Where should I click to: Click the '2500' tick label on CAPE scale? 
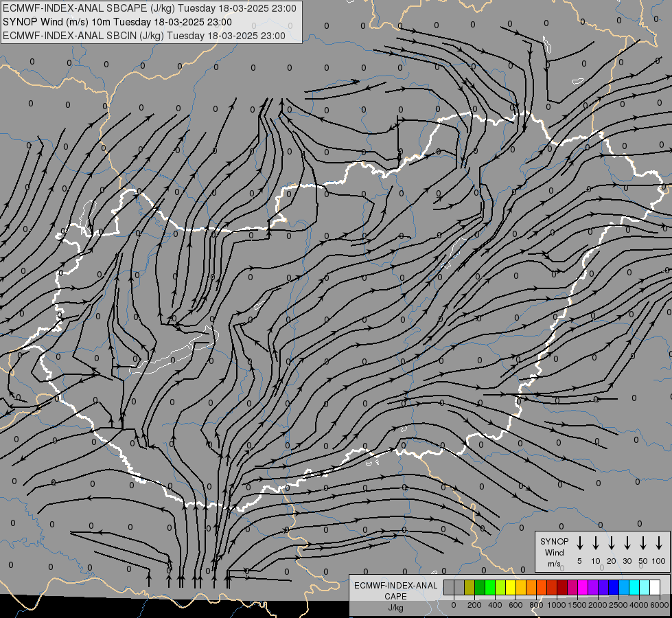click(x=618, y=605)
